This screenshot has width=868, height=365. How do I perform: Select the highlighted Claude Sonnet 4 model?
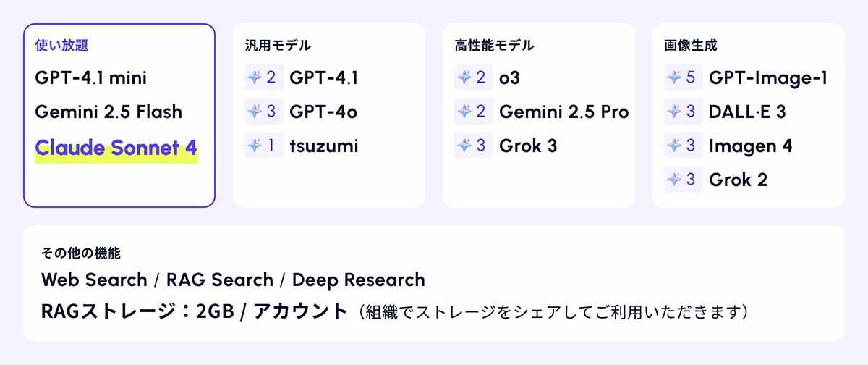116,148
